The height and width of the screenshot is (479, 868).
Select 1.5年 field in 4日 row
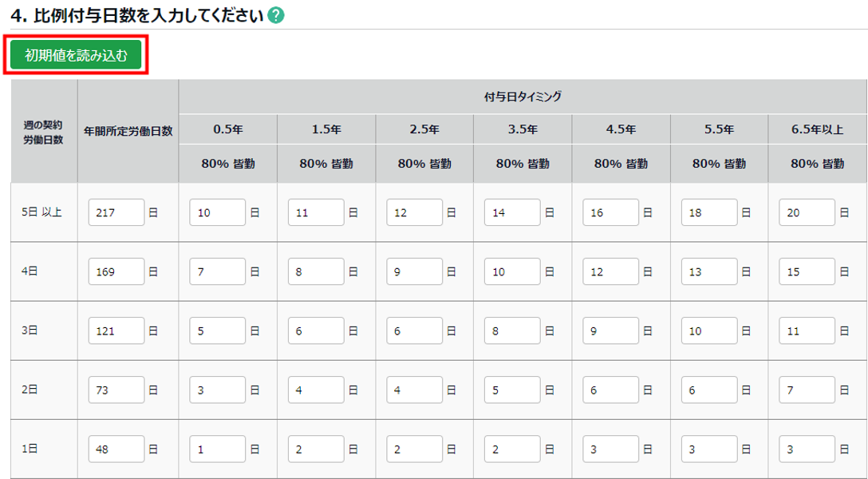(316, 271)
